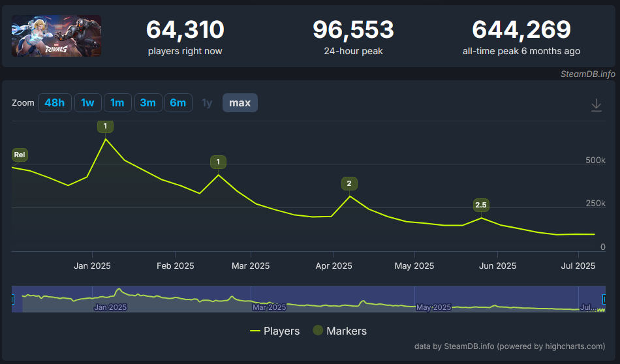Set zoom range to 1w
This screenshot has width=620, height=364.
[x=88, y=103]
